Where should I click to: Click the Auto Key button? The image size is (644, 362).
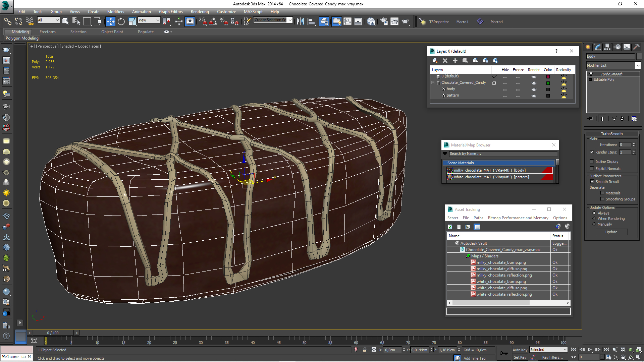pos(520,350)
